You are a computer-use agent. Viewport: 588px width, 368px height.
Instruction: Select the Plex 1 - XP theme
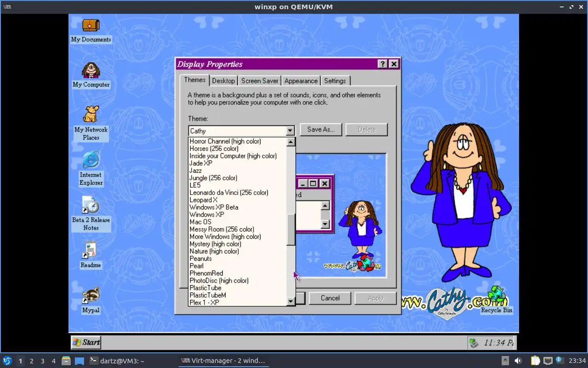[238, 303]
